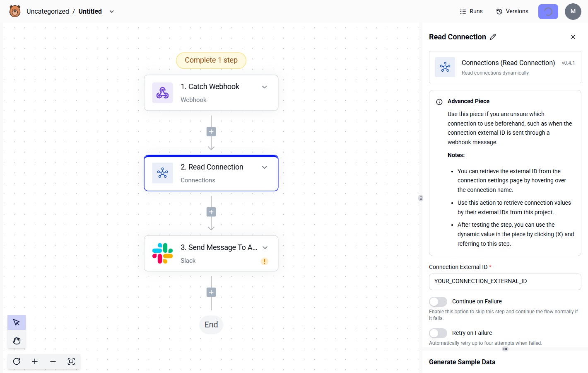The height and width of the screenshot is (373, 588).
Task: Expand the Catch Webhook step chevron
Action: pos(264,87)
